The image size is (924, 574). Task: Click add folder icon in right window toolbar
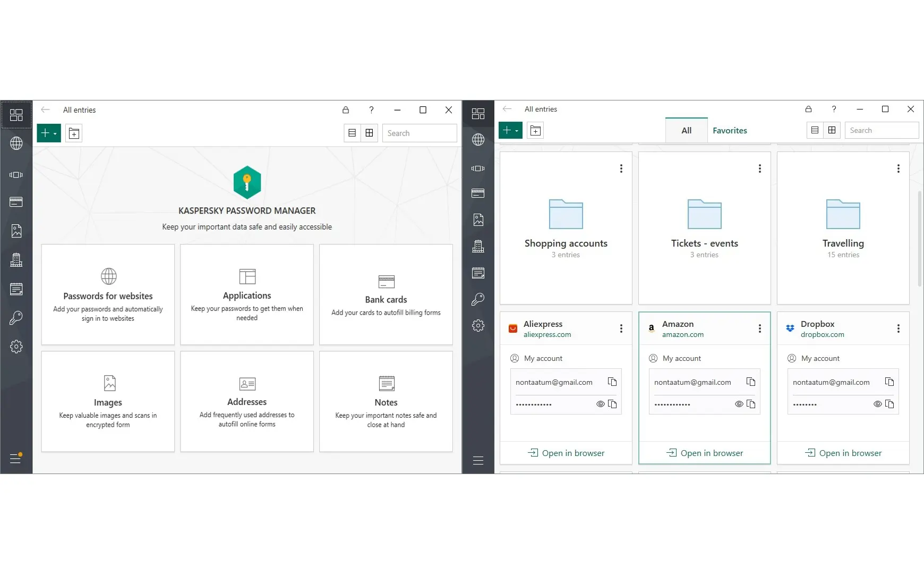click(x=535, y=131)
